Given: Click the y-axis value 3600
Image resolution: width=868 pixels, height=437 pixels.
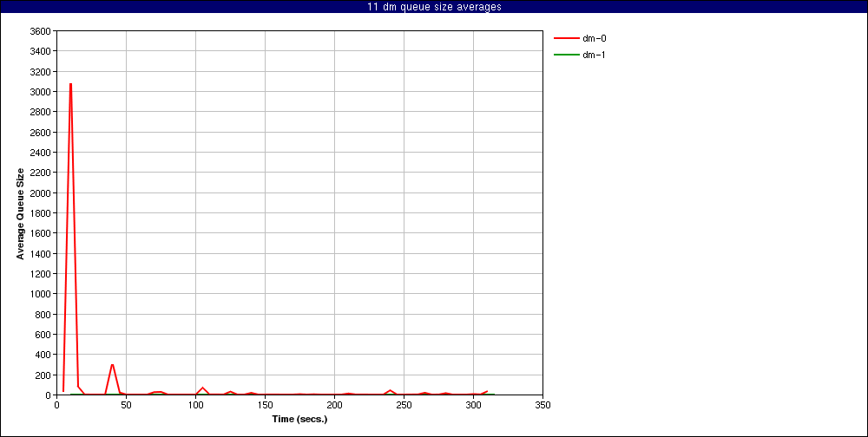Looking at the screenshot, I should [x=42, y=31].
